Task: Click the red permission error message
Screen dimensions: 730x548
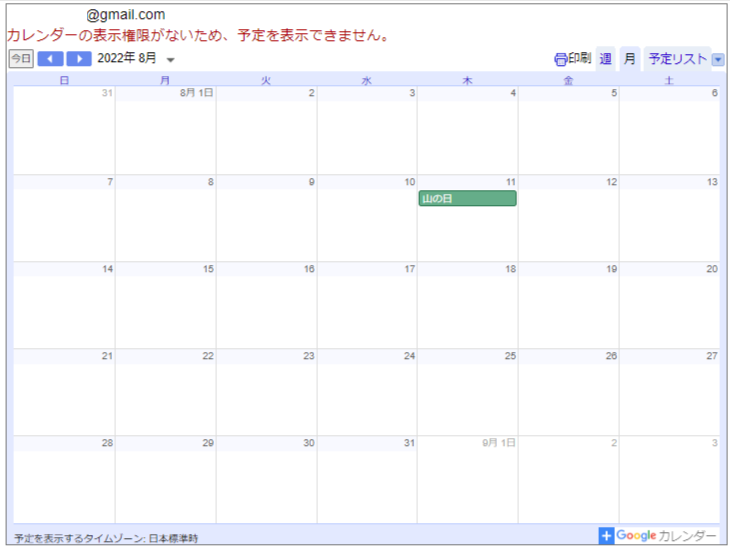Action: (x=198, y=35)
